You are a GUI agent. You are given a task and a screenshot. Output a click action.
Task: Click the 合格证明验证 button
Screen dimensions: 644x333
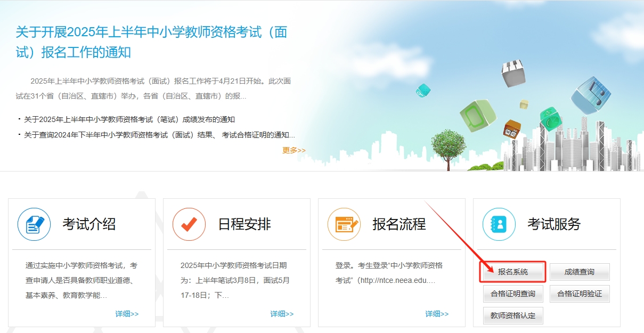pyautogui.click(x=580, y=294)
